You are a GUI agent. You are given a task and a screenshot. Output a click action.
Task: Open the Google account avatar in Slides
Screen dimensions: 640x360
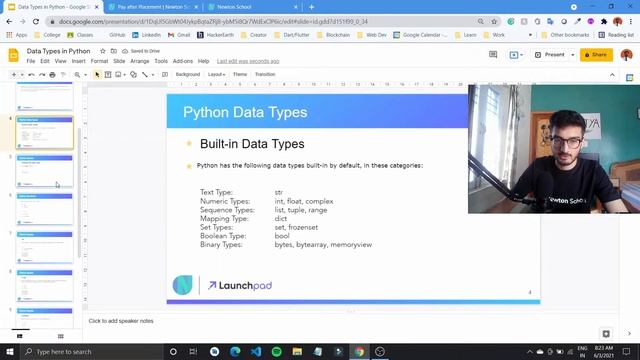click(x=627, y=55)
